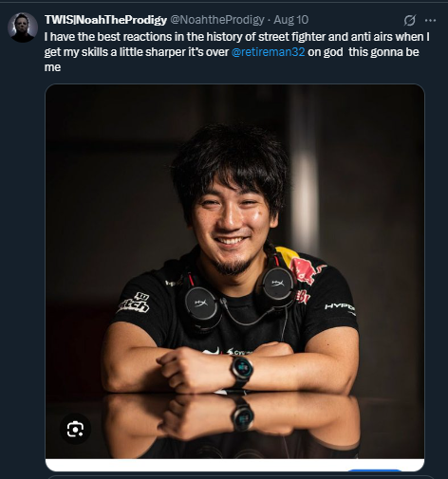Click the blue button peeking below the photo
The image size is (448, 479).
point(375,470)
